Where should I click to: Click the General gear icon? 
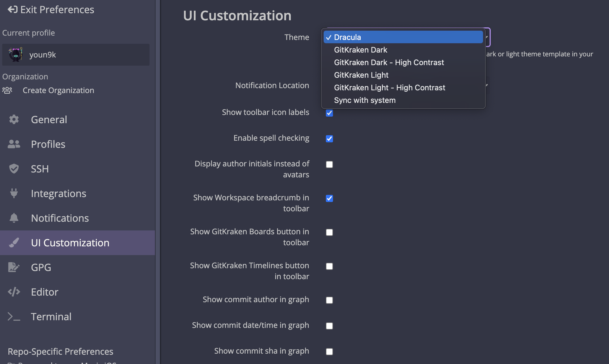point(14,120)
